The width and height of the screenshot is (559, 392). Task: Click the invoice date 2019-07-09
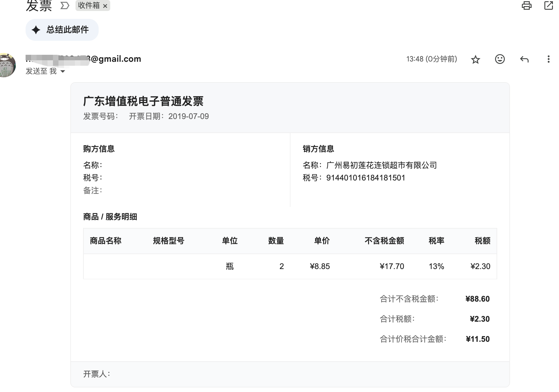click(x=188, y=116)
